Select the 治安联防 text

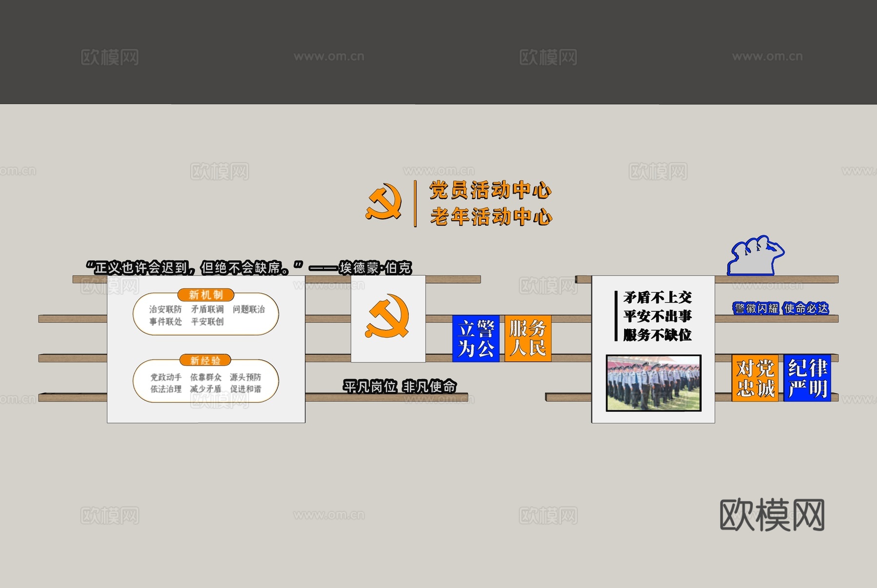(x=165, y=309)
